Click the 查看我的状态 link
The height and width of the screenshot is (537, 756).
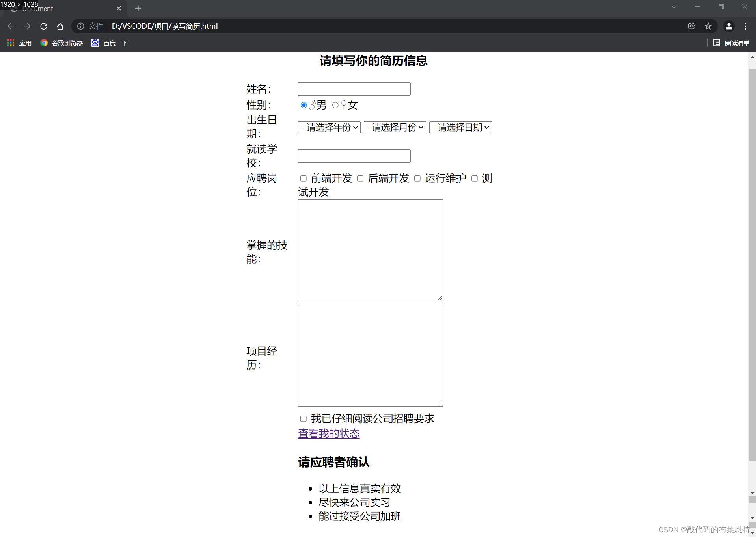tap(329, 433)
